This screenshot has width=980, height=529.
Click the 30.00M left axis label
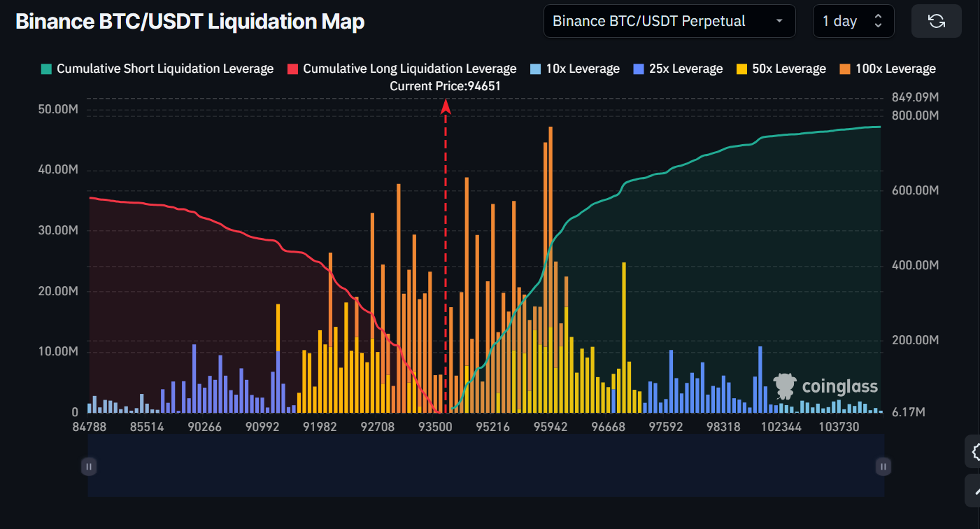click(x=57, y=231)
